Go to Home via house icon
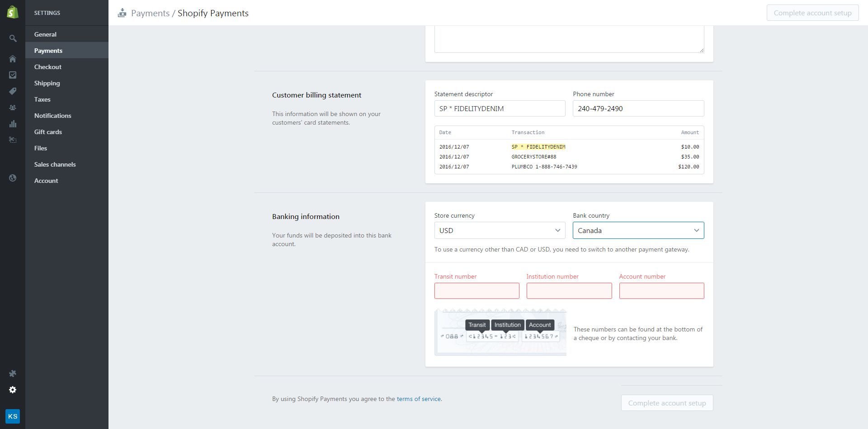 [x=13, y=59]
